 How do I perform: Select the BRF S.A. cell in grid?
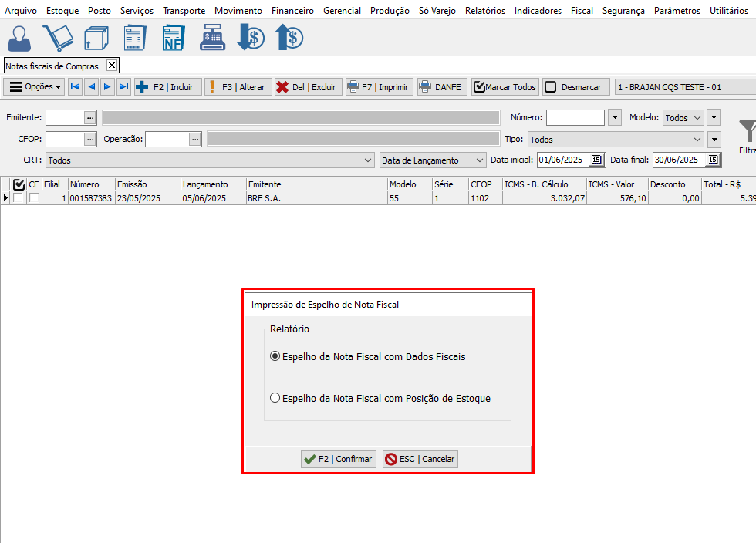(x=317, y=198)
